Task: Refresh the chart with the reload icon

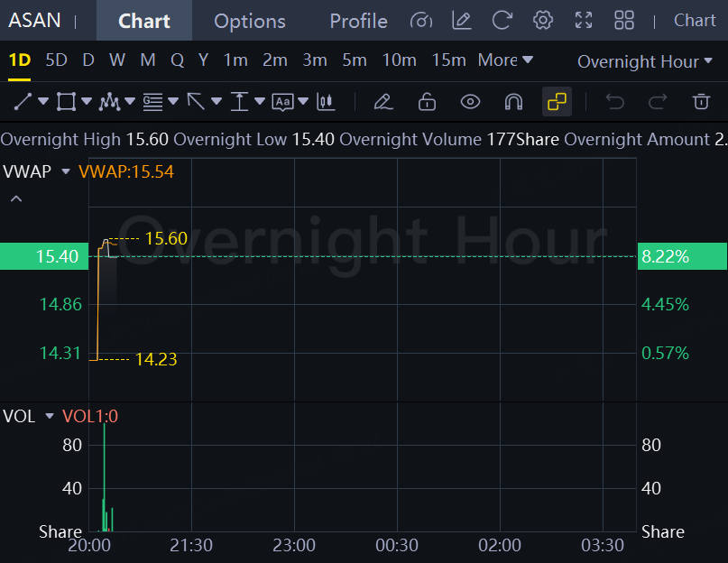Action: coord(502,21)
